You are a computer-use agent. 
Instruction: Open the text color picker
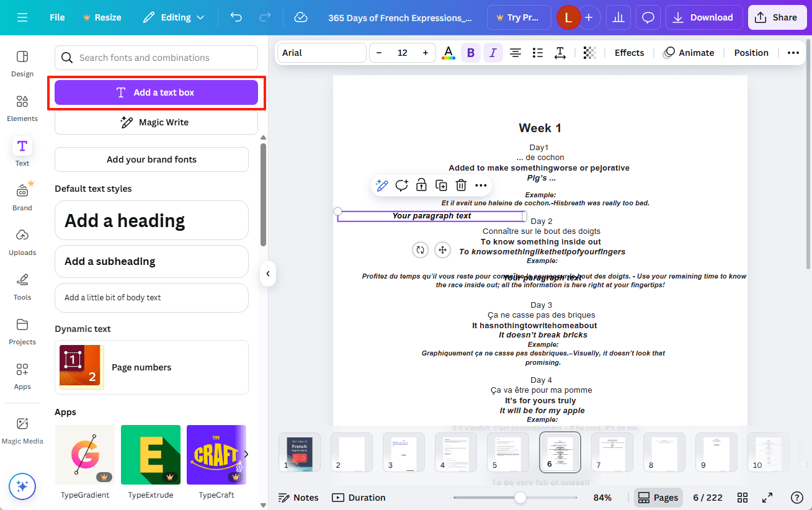[x=448, y=53]
